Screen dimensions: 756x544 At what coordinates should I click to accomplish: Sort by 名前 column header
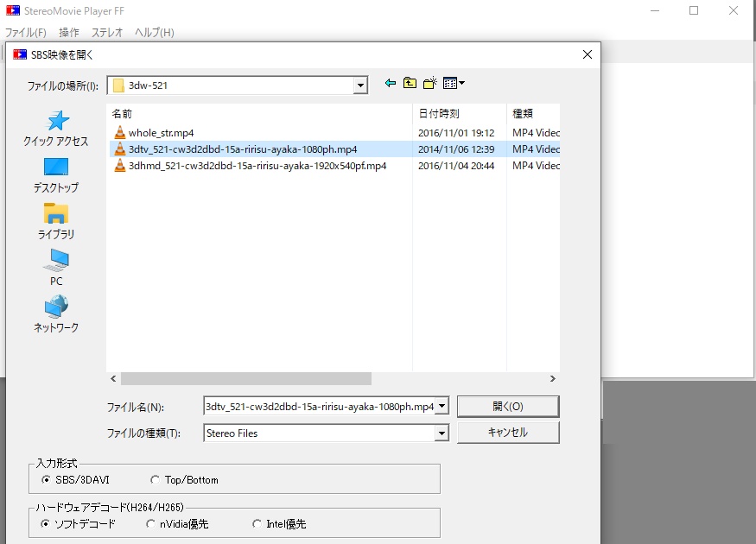pyautogui.click(x=259, y=114)
